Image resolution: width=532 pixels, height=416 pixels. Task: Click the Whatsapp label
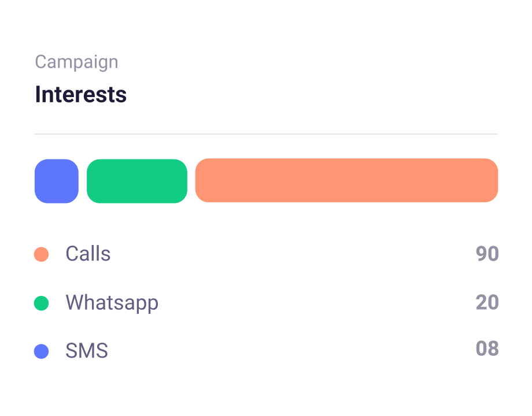pyautogui.click(x=112, y=302)
